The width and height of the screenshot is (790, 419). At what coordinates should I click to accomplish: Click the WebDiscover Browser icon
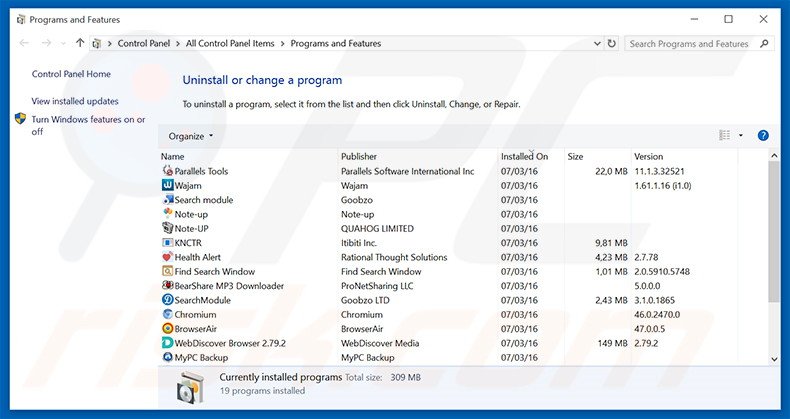tap(168, 342)
